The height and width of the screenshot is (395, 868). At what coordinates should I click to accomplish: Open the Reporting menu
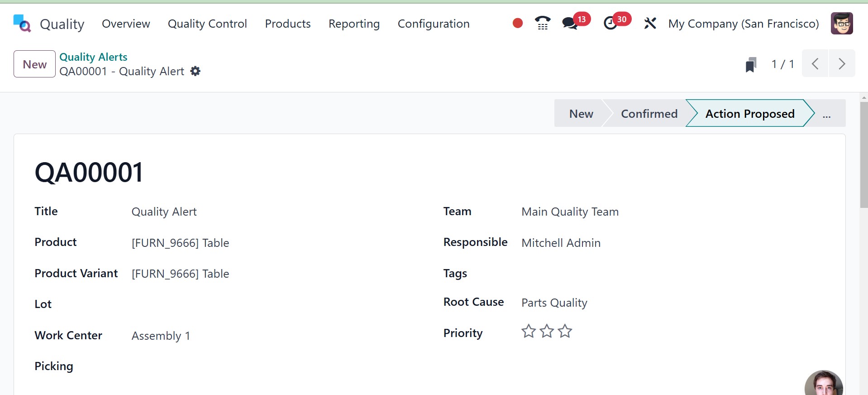click(x=354, y=24)
